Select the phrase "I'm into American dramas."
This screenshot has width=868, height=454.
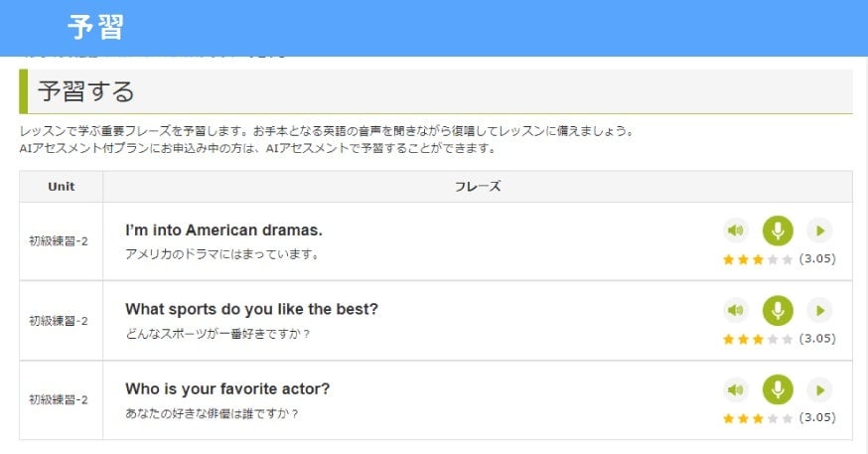click(223, 230)
